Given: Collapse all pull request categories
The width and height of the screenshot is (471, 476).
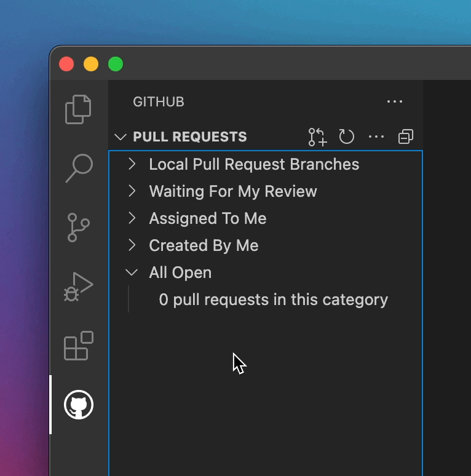Looking at the screenshot, I should tap(406, 137).
